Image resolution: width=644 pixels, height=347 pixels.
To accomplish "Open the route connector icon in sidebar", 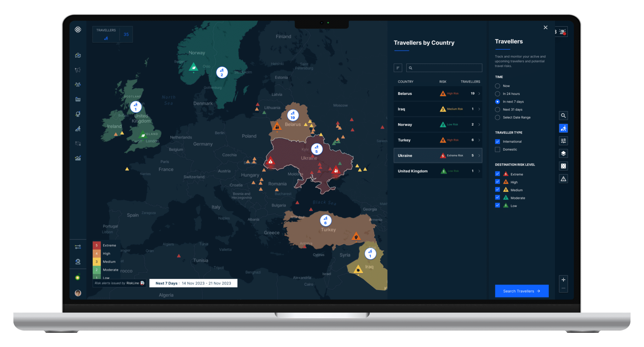I will pos(78,247).
